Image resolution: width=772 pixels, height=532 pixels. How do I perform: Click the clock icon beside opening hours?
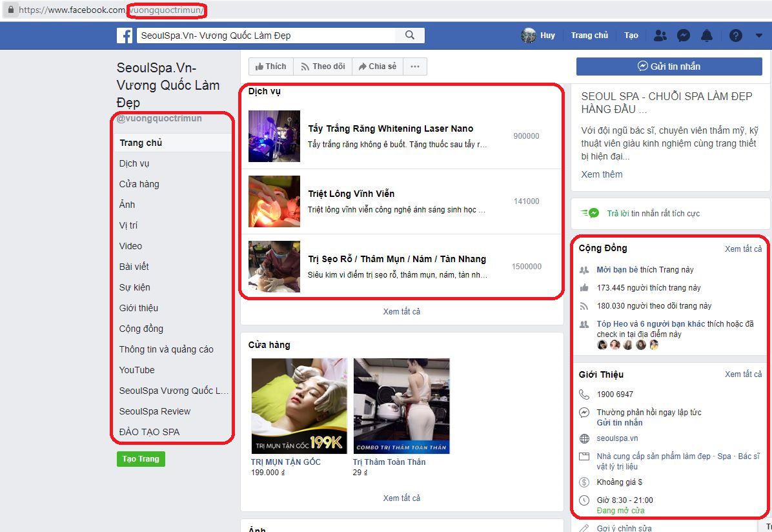pos(584,500)
